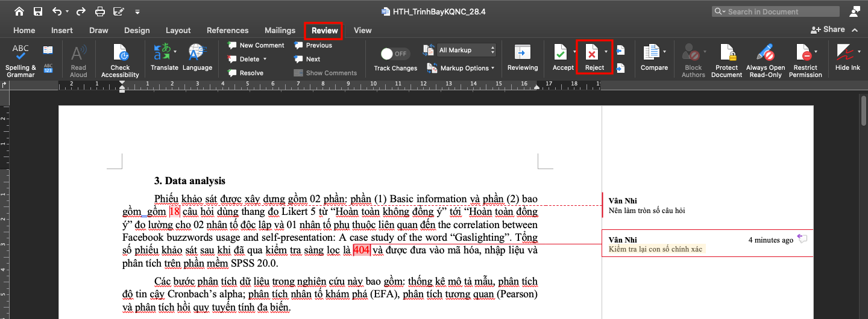
Task: Run Check Accessibility
Action: [120, 61]
